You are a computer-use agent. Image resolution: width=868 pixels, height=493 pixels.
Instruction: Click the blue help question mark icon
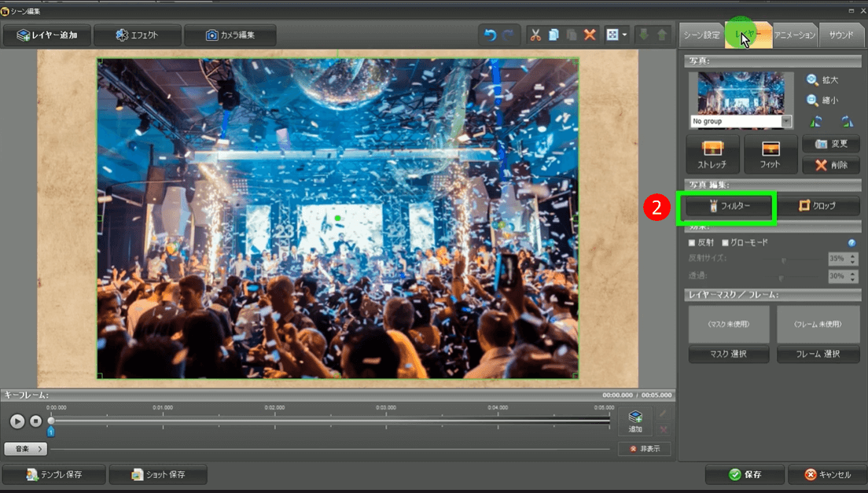(851, 243)
